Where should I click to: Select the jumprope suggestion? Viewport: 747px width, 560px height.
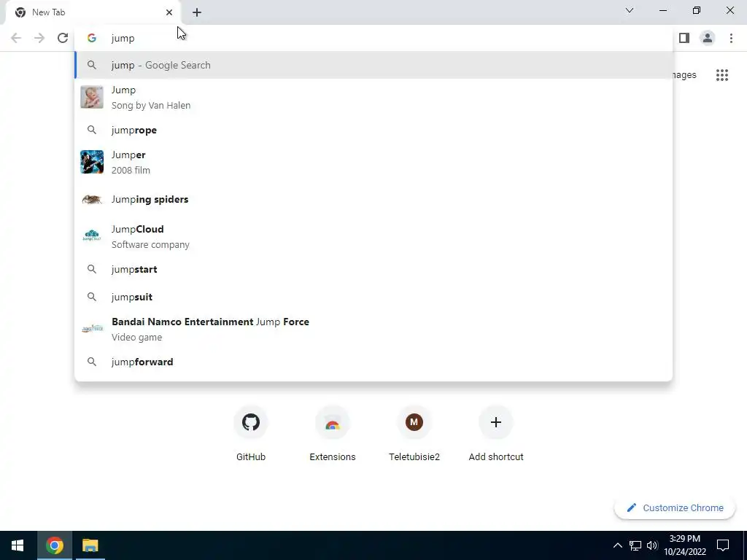(373, 130)
